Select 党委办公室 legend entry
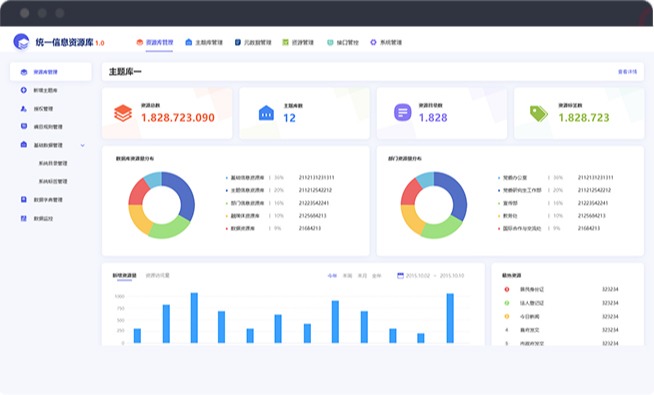Image resolution: width=654 pixels, height=395 pixels. (x=515, y=178)
